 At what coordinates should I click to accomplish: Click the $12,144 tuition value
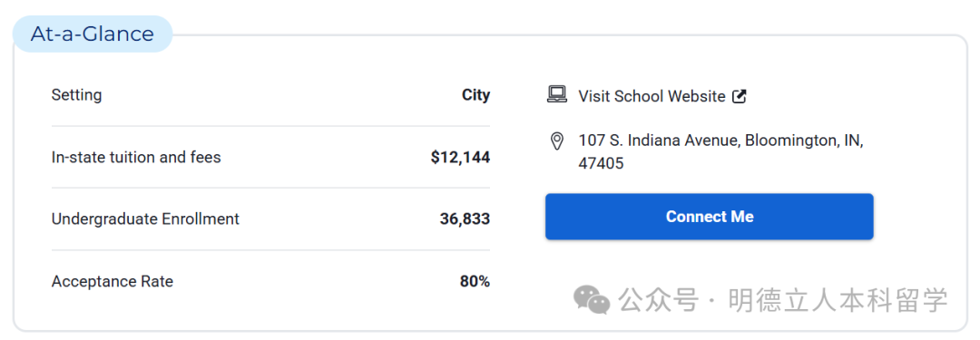pos(461,158)
